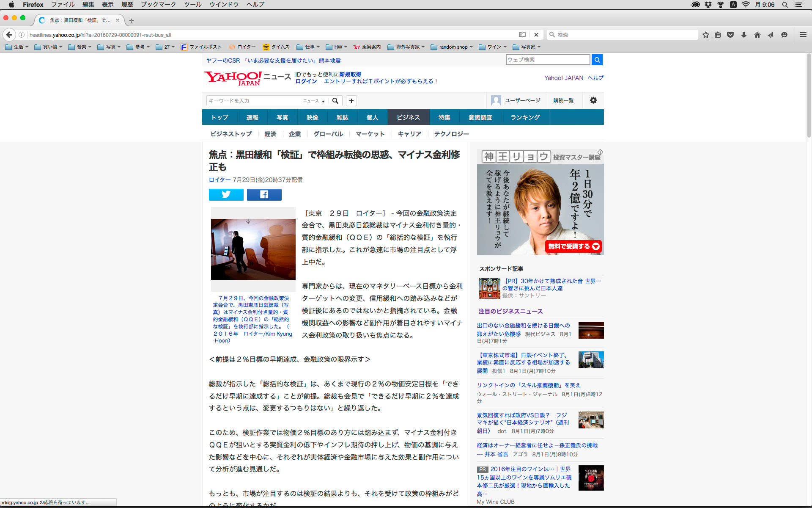This screenshot has height=508, width=812.
Task: Click the plus icon beside keyword search
Action: 351,101
